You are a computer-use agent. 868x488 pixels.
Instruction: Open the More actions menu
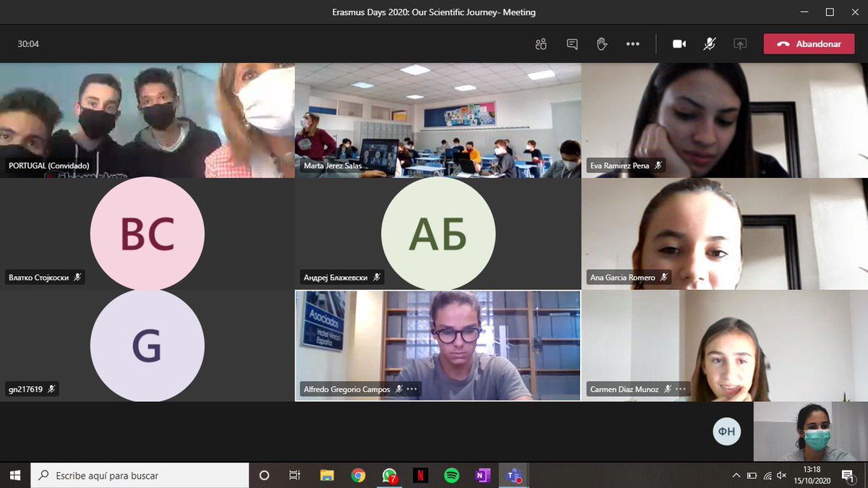click(x=633, y=44)
